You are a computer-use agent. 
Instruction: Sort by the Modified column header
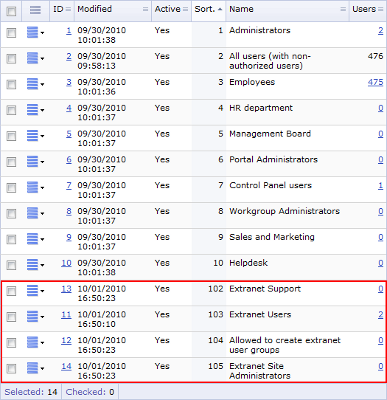coord(113,10)
